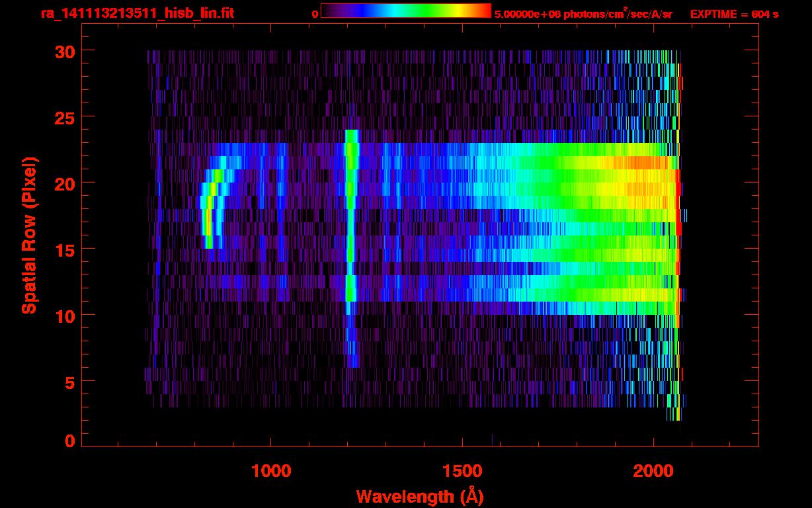Click the y-axis tick label 15
The image size is (812, 508).
coord(63,249)
